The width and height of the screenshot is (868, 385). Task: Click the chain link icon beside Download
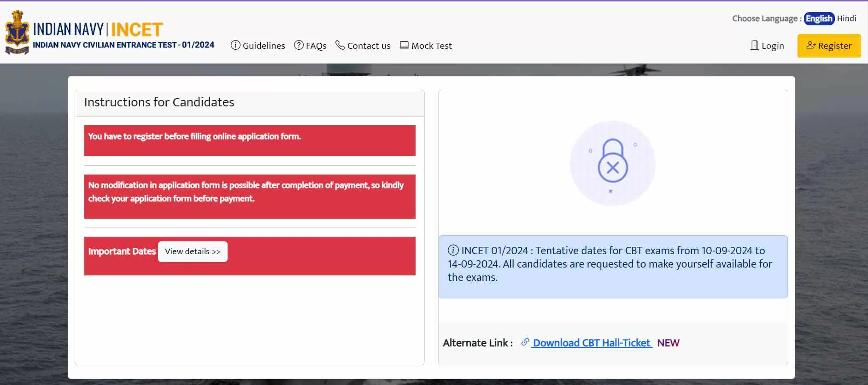(525, 342)
